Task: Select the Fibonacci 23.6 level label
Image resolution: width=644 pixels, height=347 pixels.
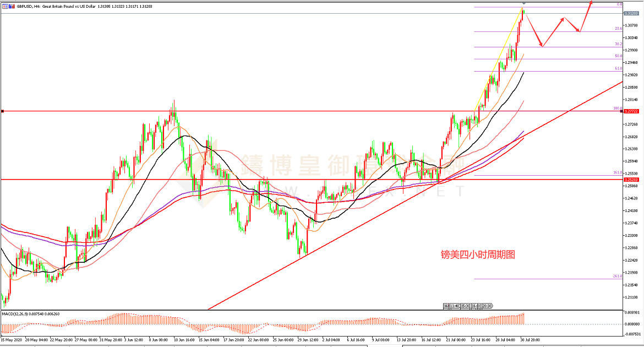Action: (x=618, y=29)
